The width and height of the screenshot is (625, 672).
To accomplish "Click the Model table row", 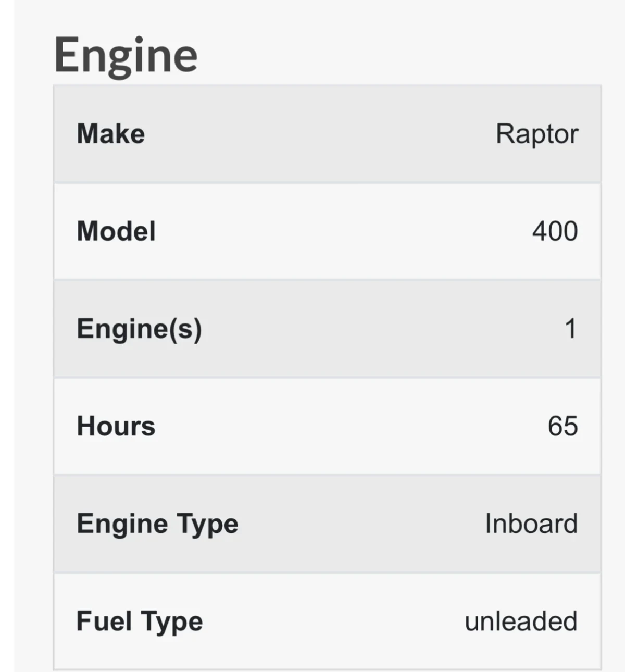I will 312,231.
